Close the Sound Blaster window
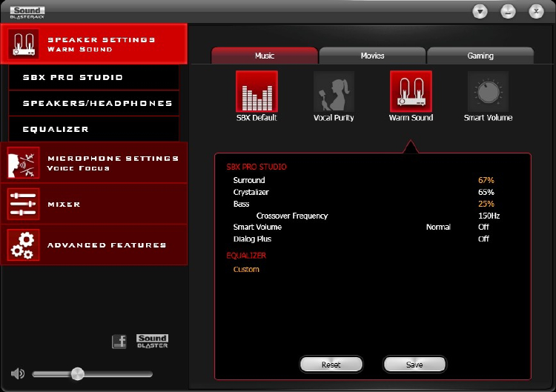 click(x=536, y=12)
